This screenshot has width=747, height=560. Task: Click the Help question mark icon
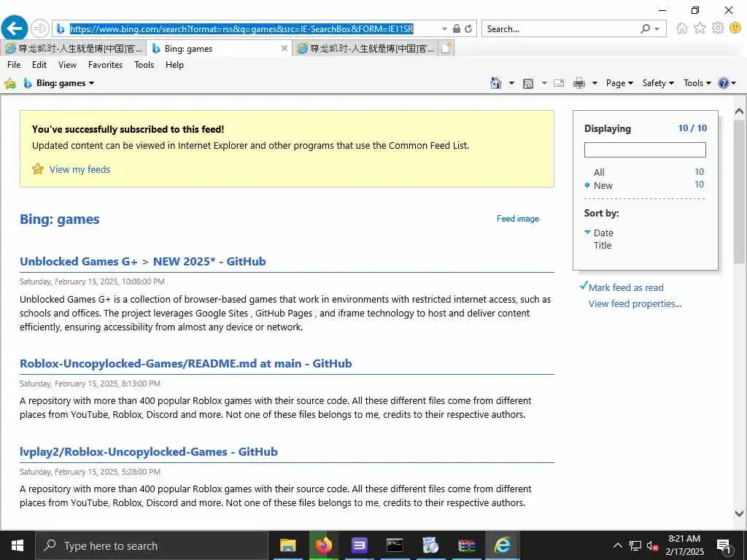(x=723, y=83)
